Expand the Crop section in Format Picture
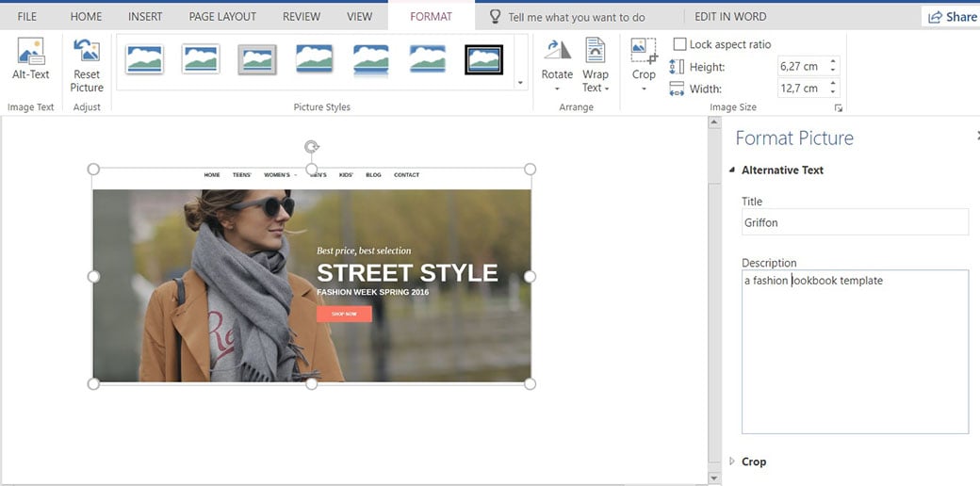Viewport: 980px width, 486px height. 753,462
